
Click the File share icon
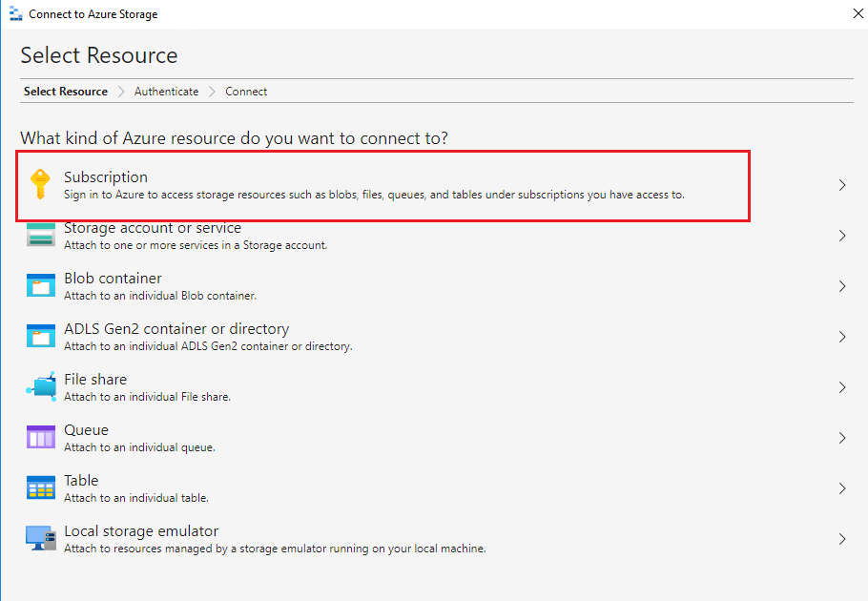pos(41,386)
